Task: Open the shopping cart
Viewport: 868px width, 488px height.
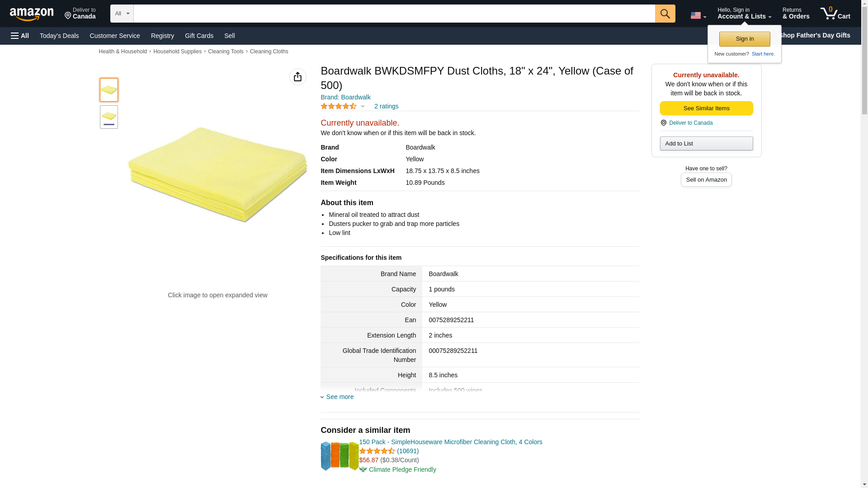Action: [835, 14]
